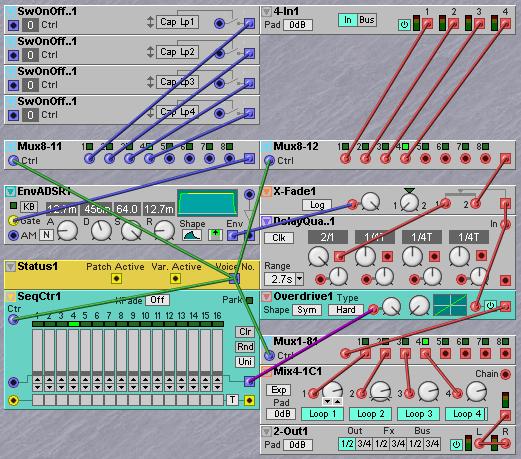Expand the Status1 module triangle
The height and width of the screenshot is (459, 521).
10,266
